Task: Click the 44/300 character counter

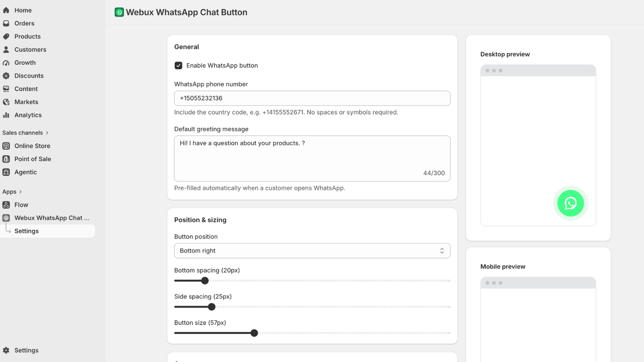Action: point(434,173)
